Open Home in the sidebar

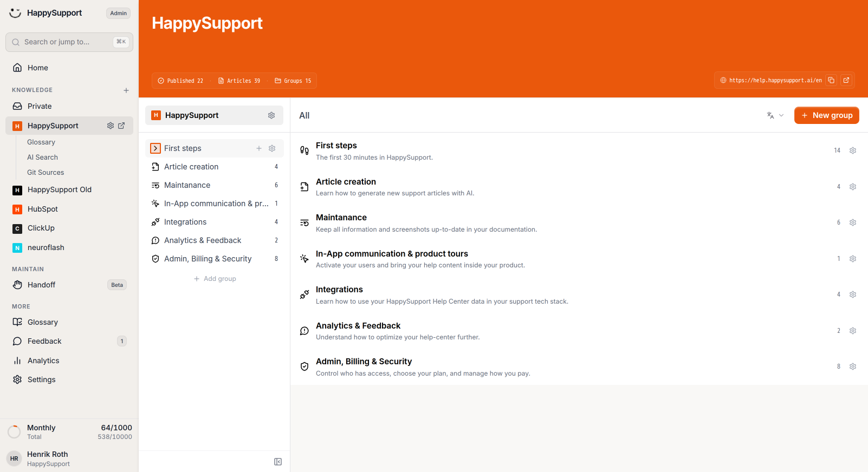69,68
